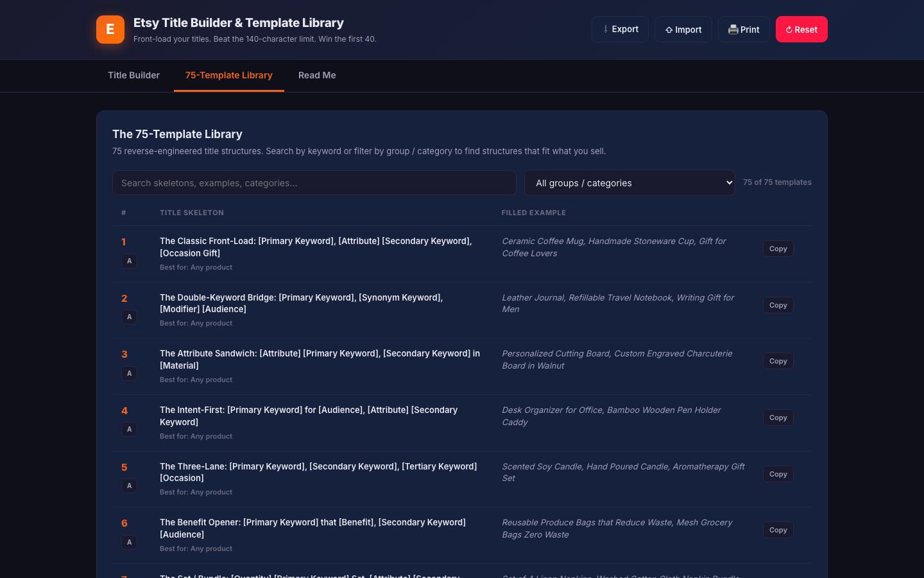Click template number 1
The height and width of the screenshot is (578, 924).
tap(124, 242)
